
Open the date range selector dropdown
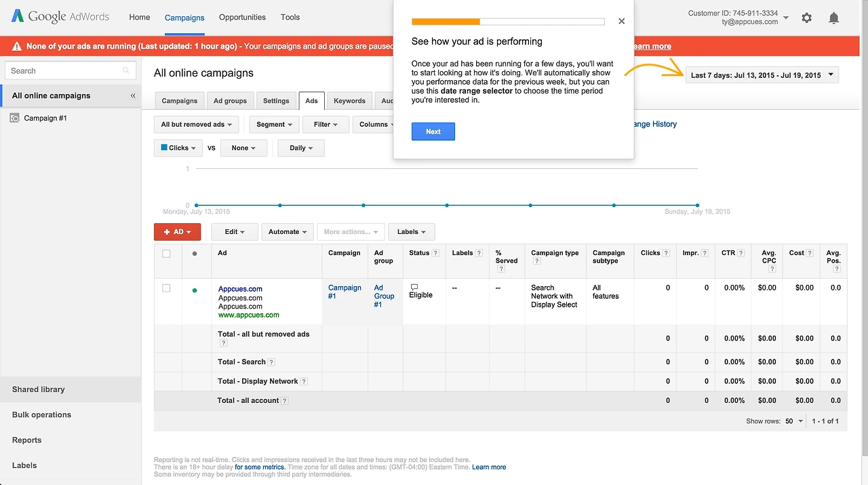pos(762,75)
